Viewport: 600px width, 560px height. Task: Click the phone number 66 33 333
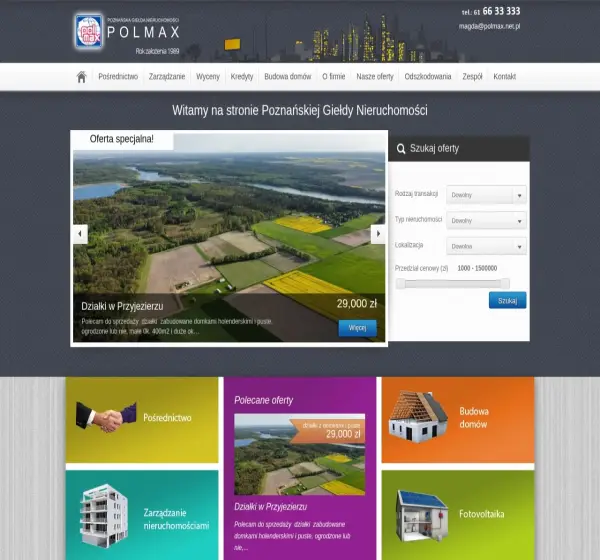(501, 11)
